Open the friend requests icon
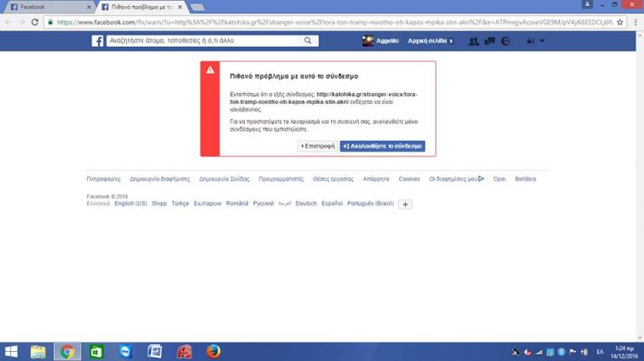Image resolution: width=644 pixels, height=361 pixels. click(475, 40)
